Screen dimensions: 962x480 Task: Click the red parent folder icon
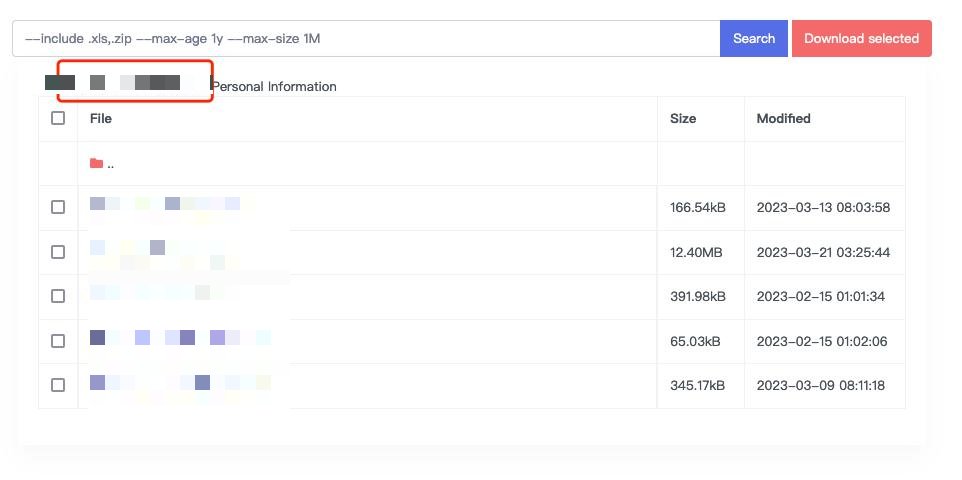coord(96,163)
